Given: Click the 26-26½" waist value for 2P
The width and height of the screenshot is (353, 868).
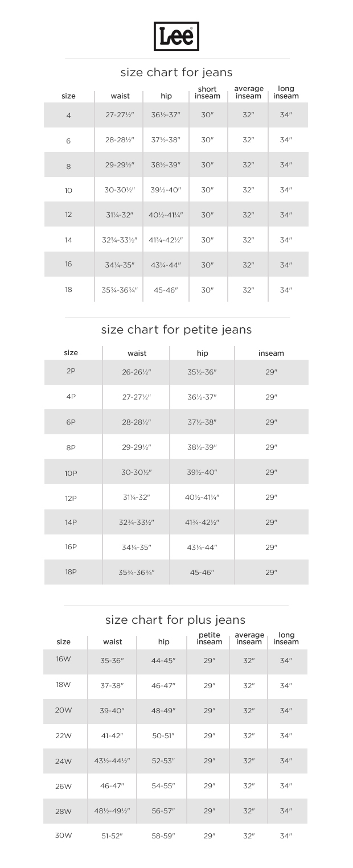Looking at the screenshot, I should (x=137, y=372).
